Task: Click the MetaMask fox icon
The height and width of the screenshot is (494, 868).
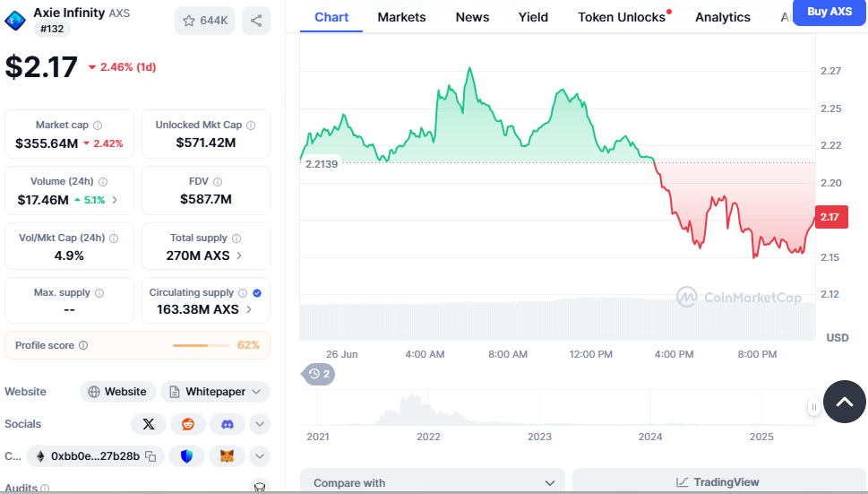Action: [227, 456]
